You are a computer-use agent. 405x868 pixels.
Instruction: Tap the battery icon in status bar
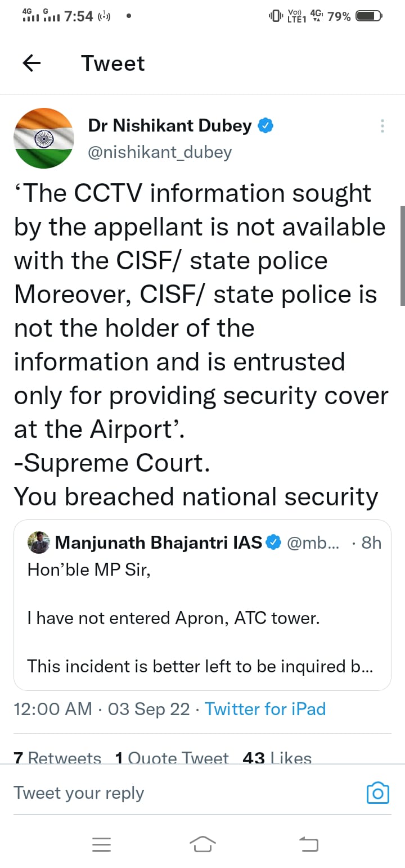click(369, 16)
